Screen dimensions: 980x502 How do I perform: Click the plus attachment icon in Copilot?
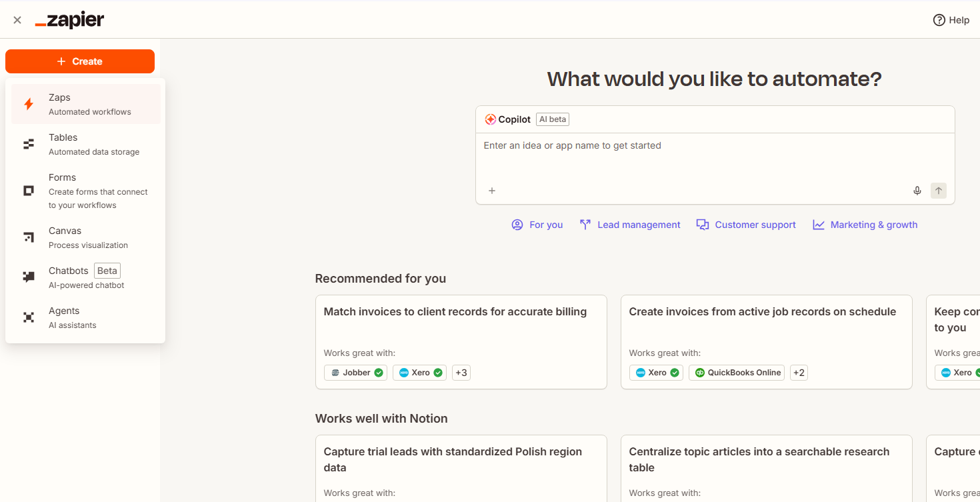click(x=492, y=191)
